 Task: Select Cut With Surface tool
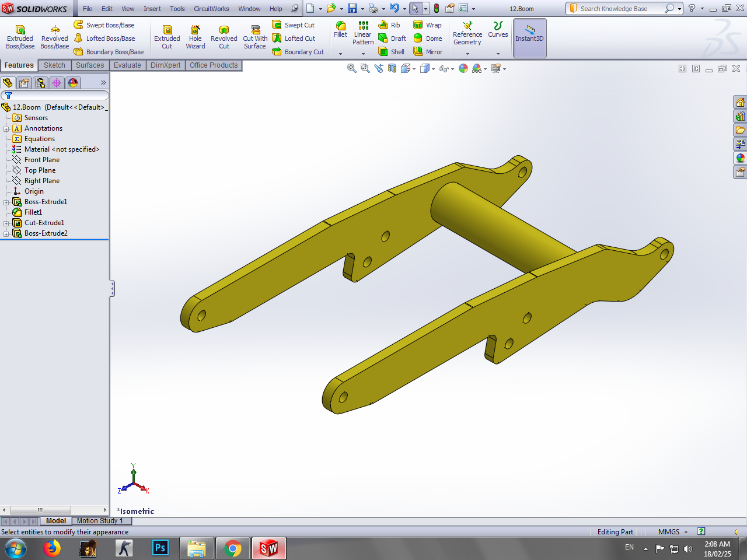click(255, 37)
